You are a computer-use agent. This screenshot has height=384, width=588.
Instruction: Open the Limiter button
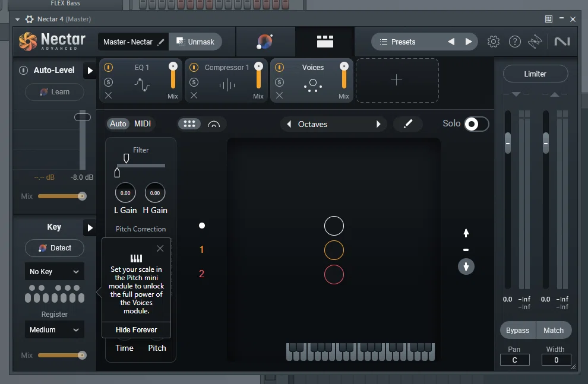click(535, 74)
